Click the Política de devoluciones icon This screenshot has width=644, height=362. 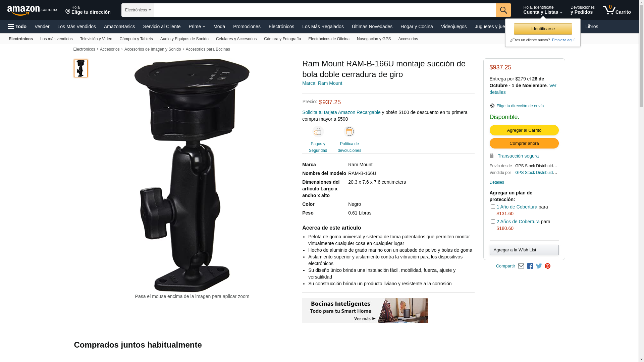[350, 132]
